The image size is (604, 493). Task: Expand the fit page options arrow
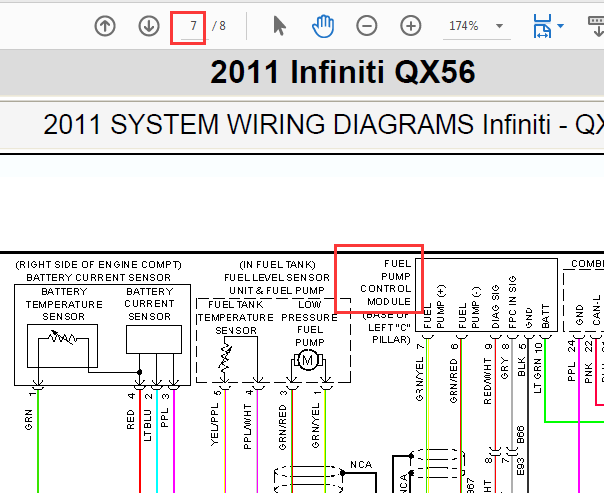click(560, 26)
